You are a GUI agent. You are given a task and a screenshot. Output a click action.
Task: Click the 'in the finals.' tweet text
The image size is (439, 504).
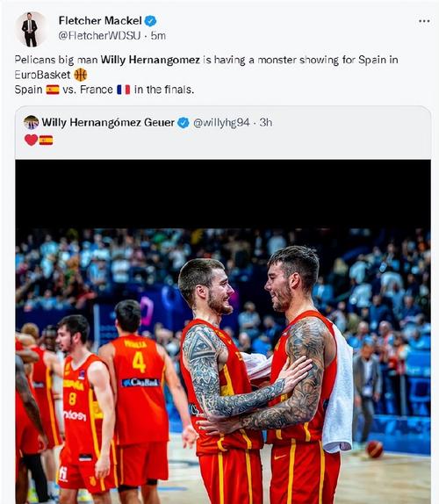[x=164, y=90]
